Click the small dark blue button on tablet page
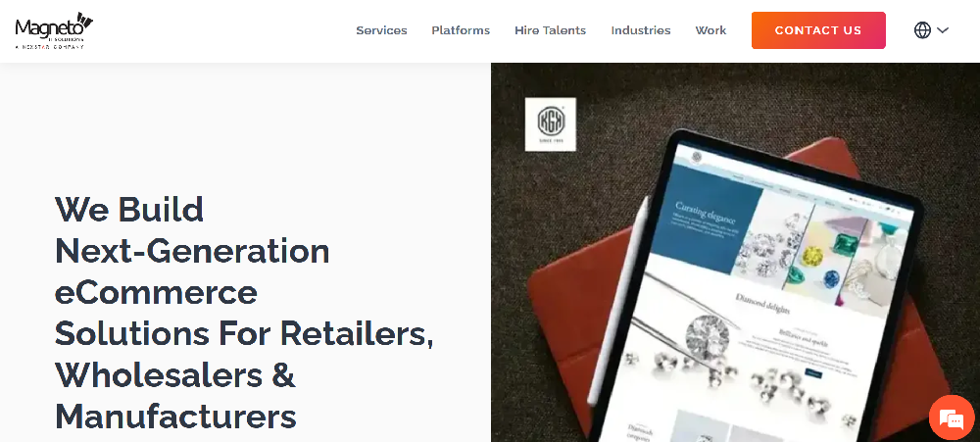This screenshot has height=442, width=980. click(813, 373)
